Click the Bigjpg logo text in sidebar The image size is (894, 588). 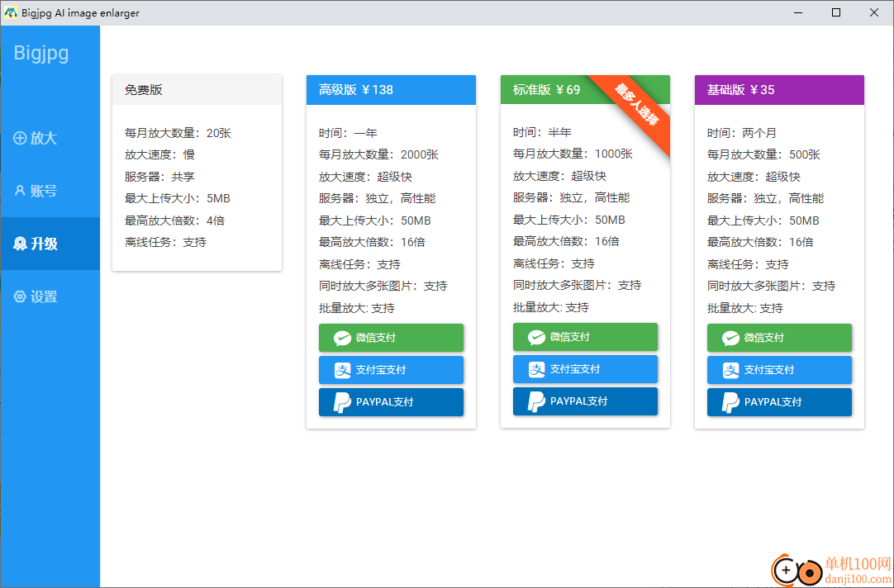click(41, 52)
